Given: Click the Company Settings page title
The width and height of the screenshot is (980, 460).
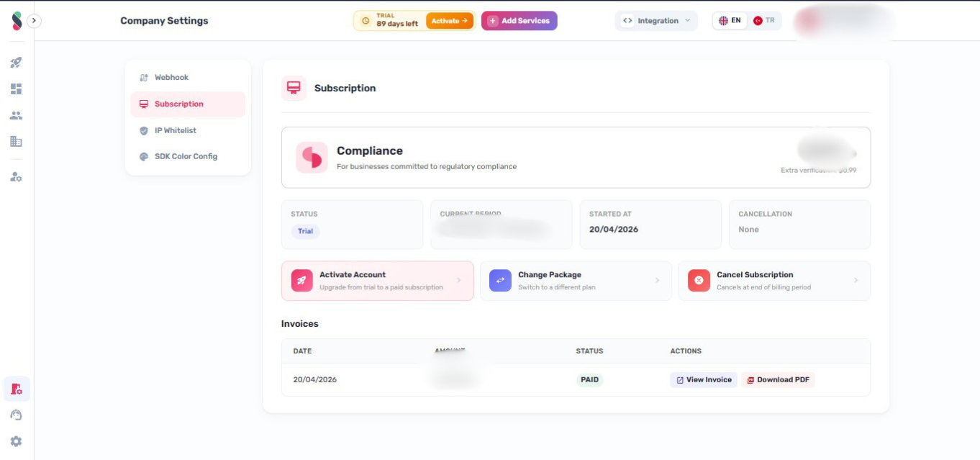Looking at the screenshot, I should [x=164, y=21].
